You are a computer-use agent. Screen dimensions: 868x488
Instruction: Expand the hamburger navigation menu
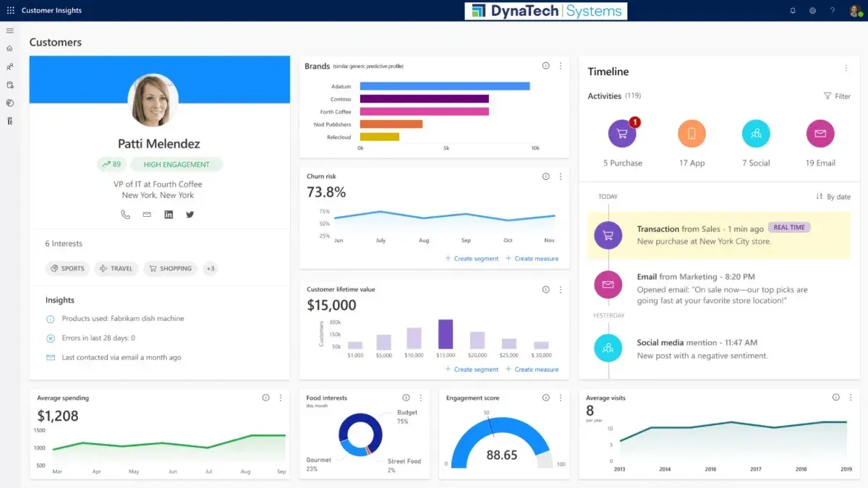[x=10, y=30]
